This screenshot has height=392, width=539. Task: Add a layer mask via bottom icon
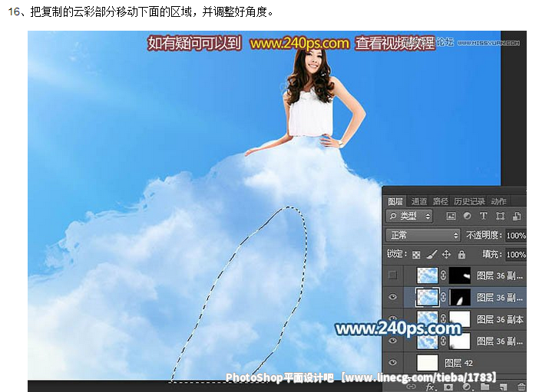[x=448, y=387]
